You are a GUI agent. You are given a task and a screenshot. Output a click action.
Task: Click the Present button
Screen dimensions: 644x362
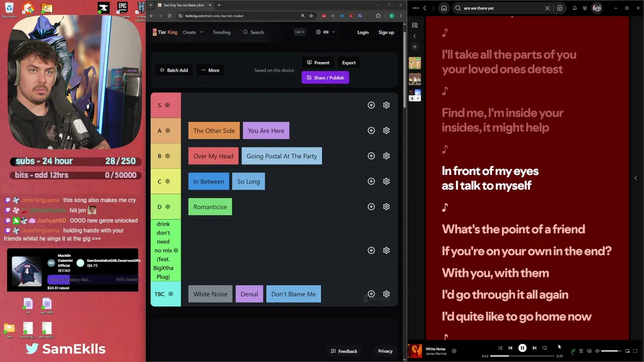coord(318,63)
